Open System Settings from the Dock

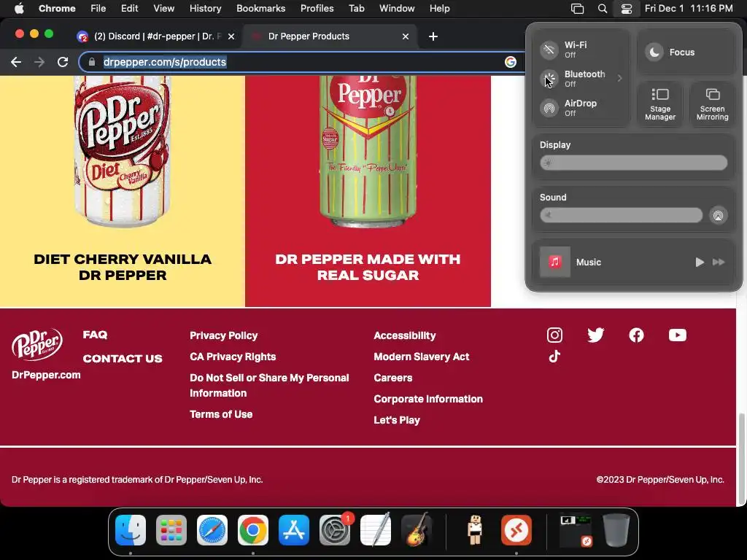pos(335,530)
